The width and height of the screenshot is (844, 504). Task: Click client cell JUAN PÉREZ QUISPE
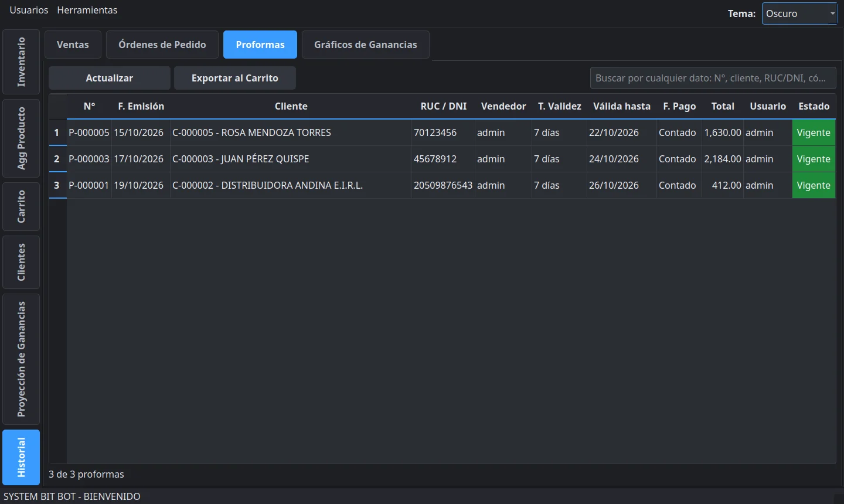[x=291, y=159]
